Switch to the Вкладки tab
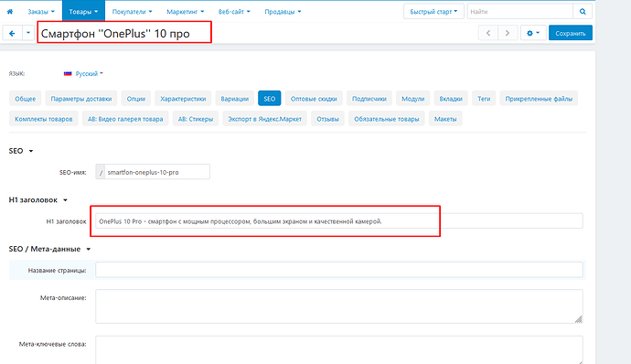This screenshot has width=631, height=364. click(x=451, y=99)
